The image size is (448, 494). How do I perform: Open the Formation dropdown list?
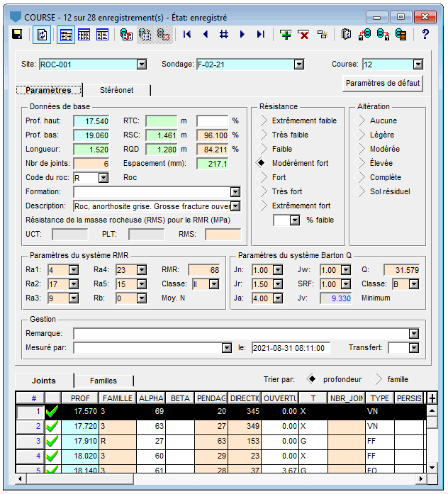[x=235, y=192]
